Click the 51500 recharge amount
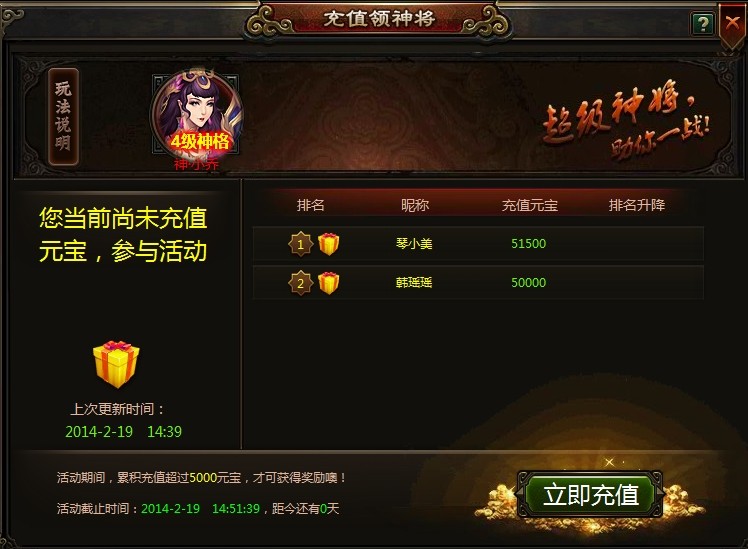This screenshot has height=549, width=748. click(529, 244)
